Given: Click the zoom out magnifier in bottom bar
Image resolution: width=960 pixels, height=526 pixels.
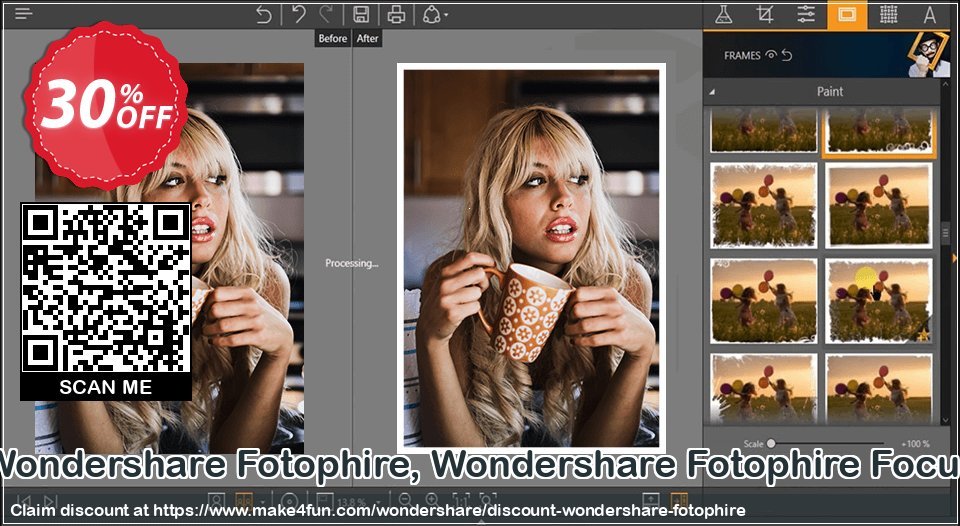Looking at the screenshot, I should [405, 500].
